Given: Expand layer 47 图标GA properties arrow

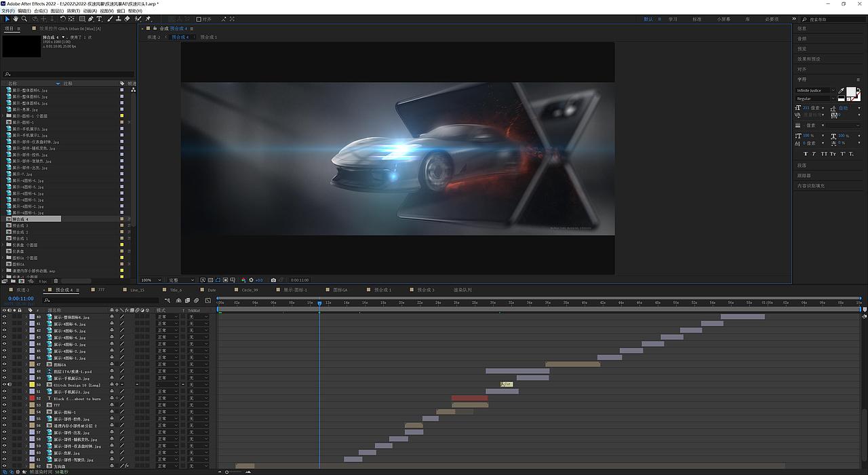Looking at the screenshot, I should click(26, 364).
